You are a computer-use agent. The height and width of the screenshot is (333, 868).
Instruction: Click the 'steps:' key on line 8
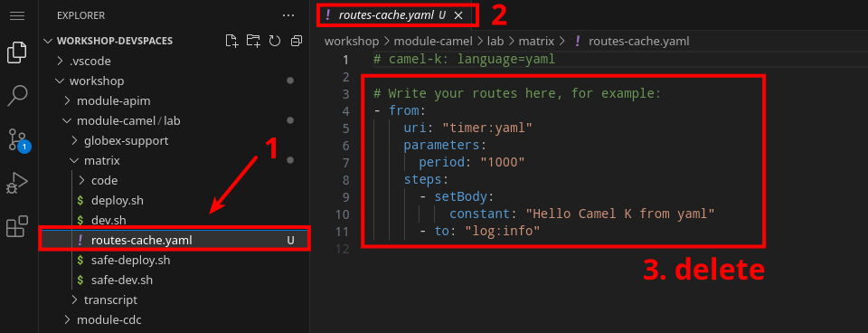[426, 179]
